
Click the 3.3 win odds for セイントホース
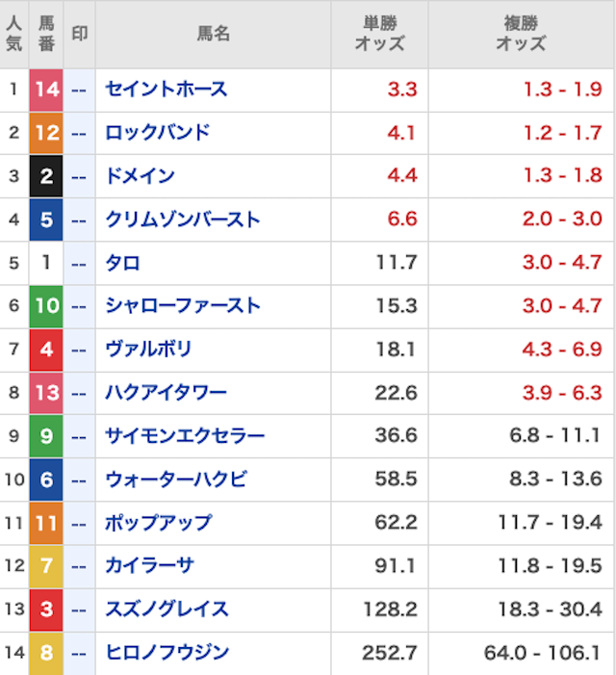tap(402, 90)
